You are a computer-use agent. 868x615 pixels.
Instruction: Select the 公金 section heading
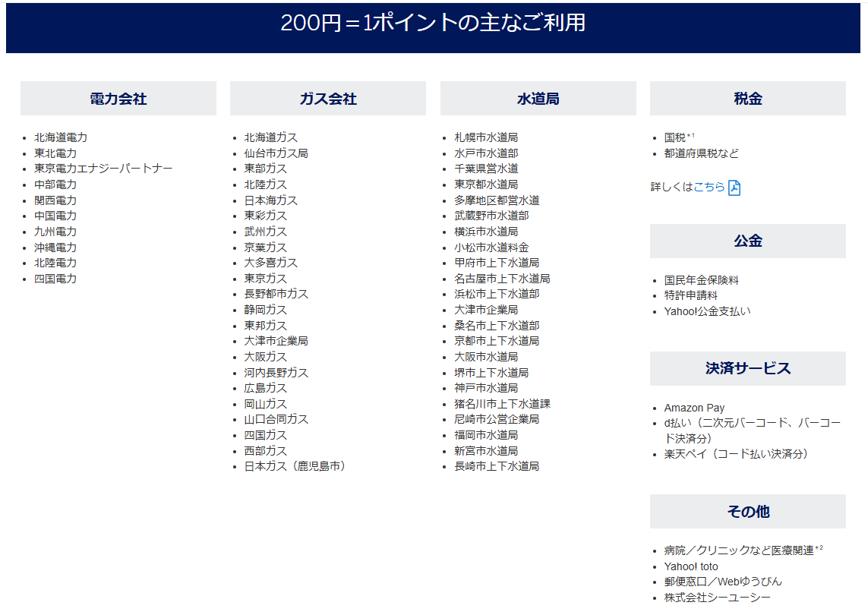748,241
